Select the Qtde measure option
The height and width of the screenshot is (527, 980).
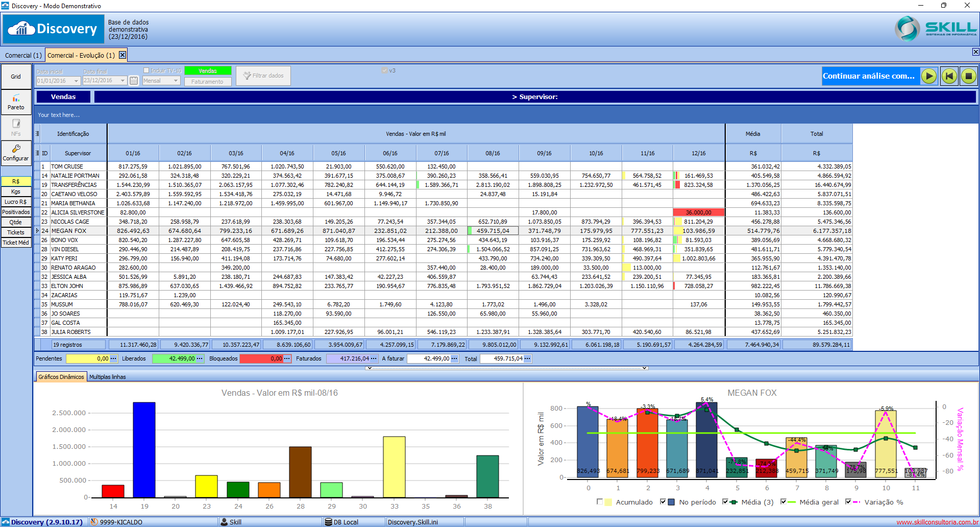coord(16,222)
